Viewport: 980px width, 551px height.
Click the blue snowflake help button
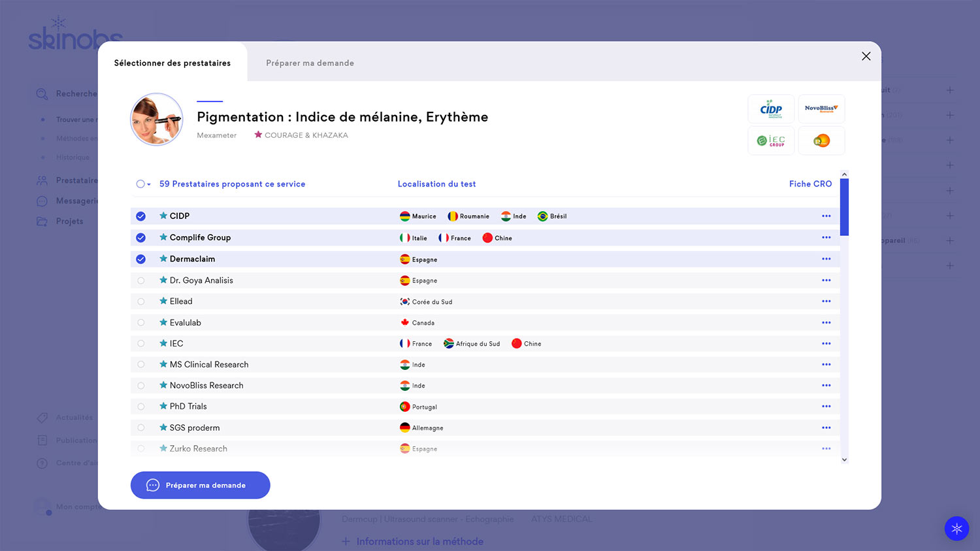[956, 528]
